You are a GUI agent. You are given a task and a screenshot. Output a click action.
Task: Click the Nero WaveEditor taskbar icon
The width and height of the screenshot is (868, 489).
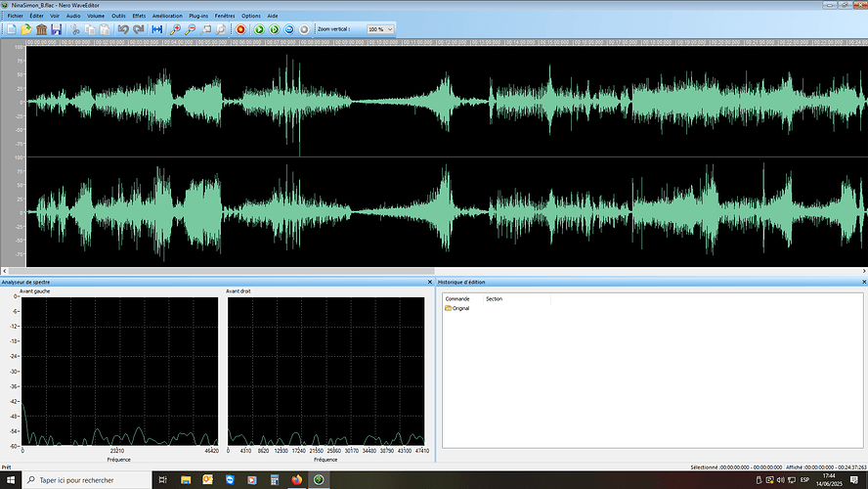319,480
